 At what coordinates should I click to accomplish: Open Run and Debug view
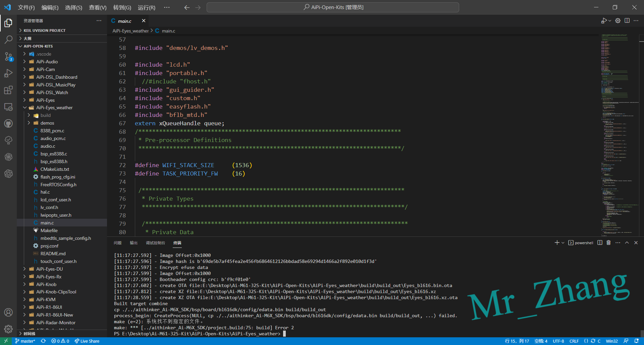tap(8, 73)
